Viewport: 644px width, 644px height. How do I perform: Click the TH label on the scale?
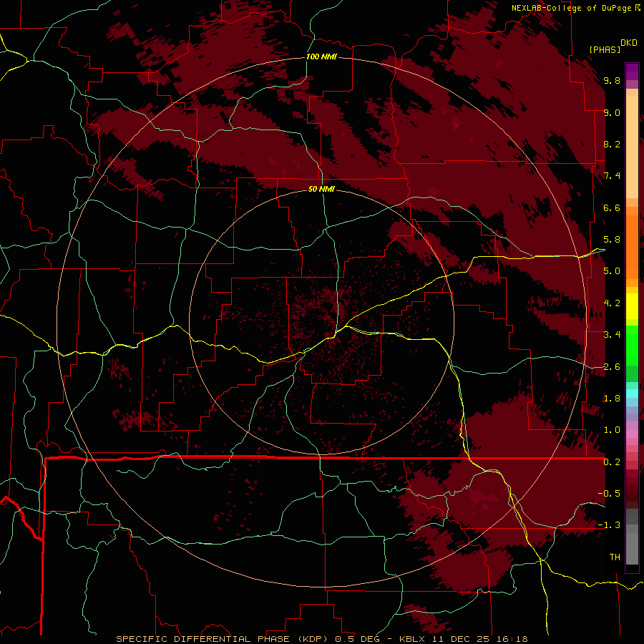[x=615, y=557]
